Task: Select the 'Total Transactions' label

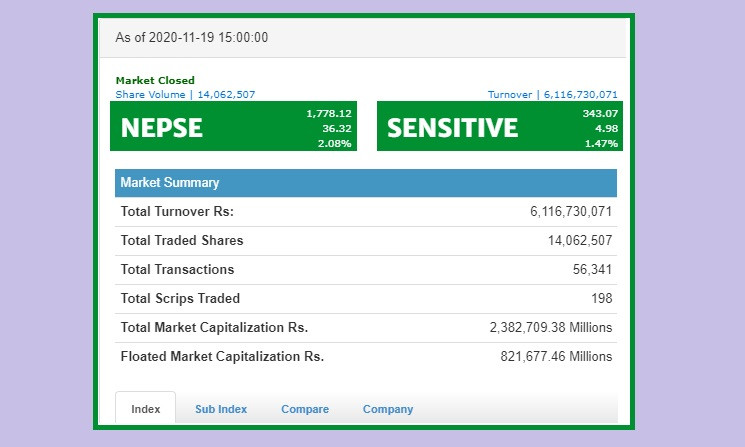Action: (x=177, y=269)
